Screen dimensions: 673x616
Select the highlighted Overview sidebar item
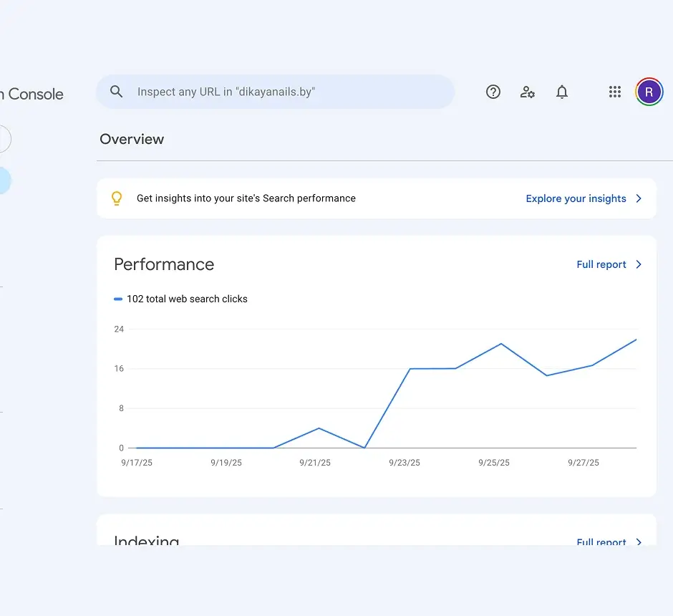click(4, 181)
